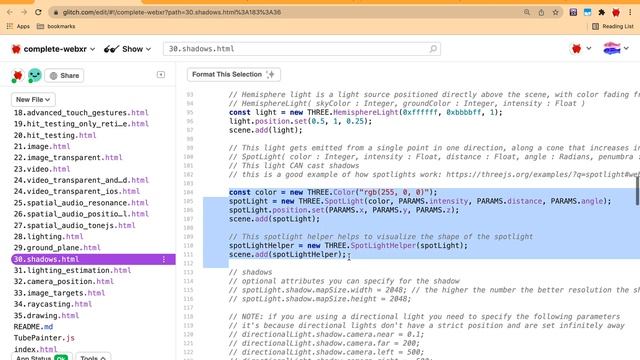Click the App Status button
This screenshot has height=360, width=640.
(x=42, y=357)
